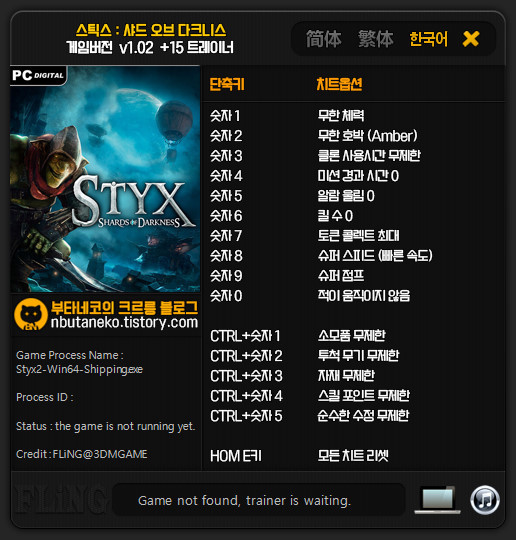516x540 pixels.
Task: Click the Game not found status bar
Action: tap(244, 500)
